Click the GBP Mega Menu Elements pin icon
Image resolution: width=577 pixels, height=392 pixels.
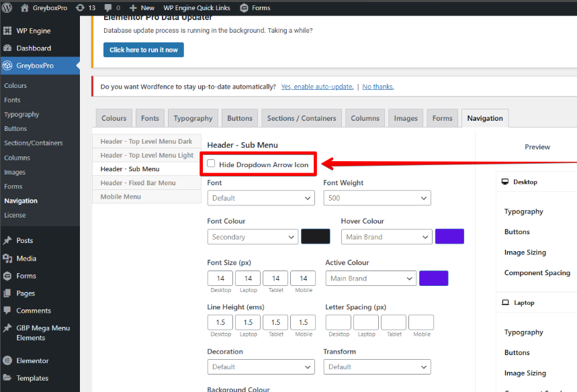coord(7,328)
